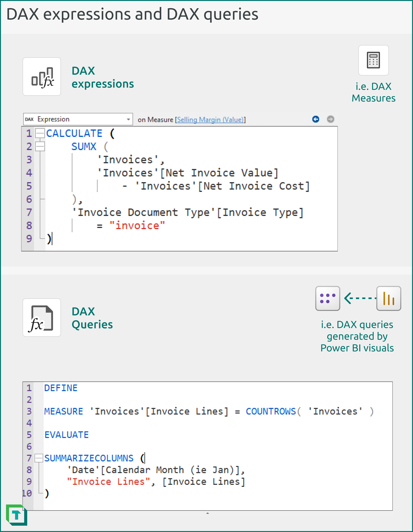
Task: Click the Tabular Editor logo in bottom corner
Action: click(16, 515)
